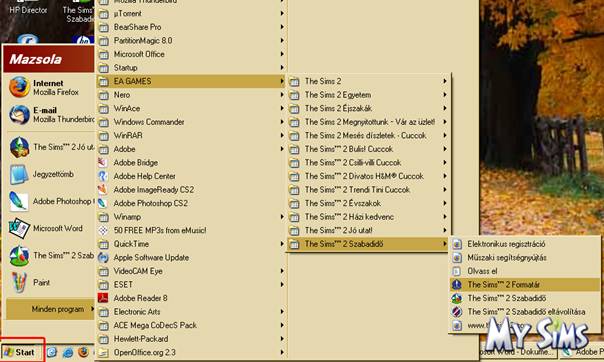Expand the OpenOffice.org 2.3 folder
The width and height of the screenshot is (604, 362).
191,352
